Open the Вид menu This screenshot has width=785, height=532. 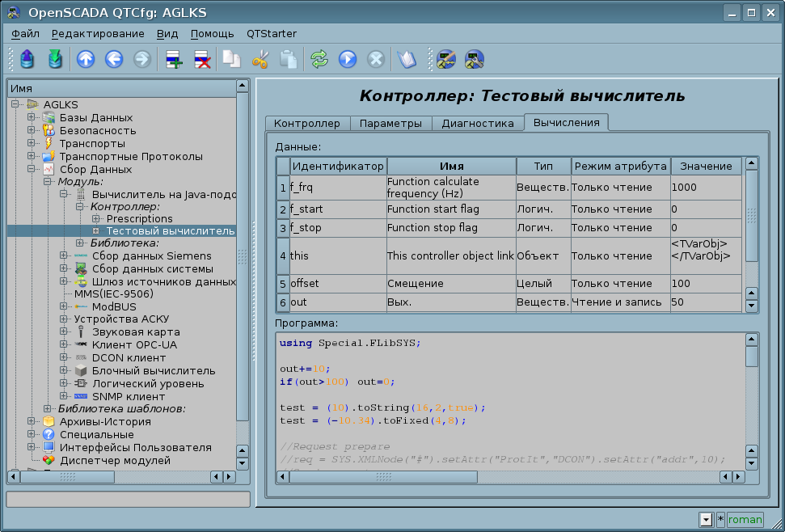click(167, 33)
